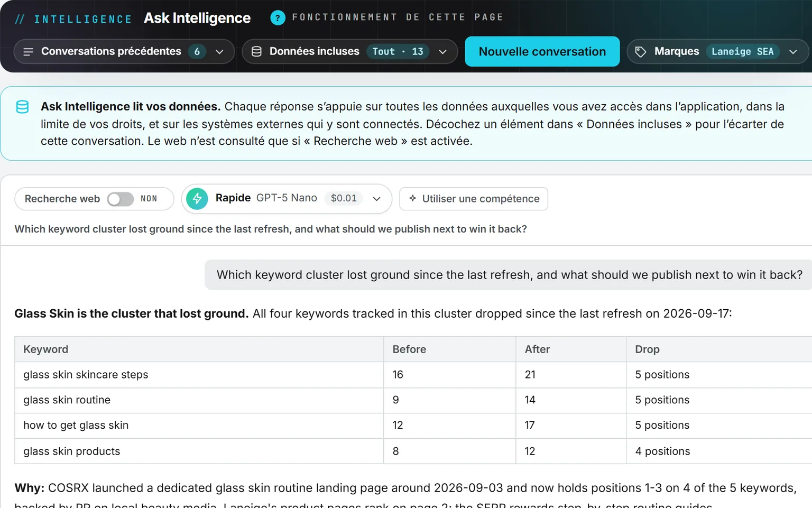This screenshot has height=508, width=812.
Task: Select the glass skin skincare steps cell
Action: click(199, 375)
